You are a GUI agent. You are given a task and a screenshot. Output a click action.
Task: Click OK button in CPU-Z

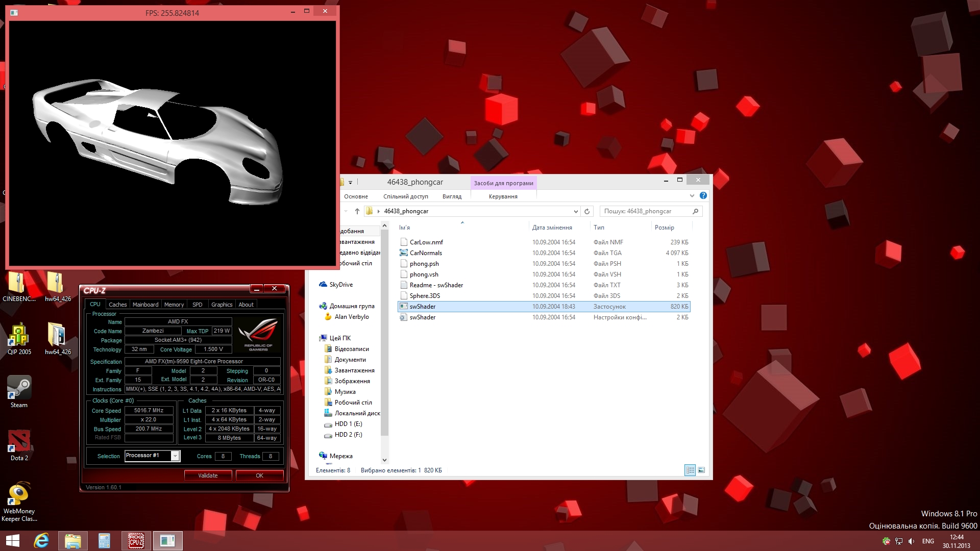pyautogui.click(x=259, y=475)
